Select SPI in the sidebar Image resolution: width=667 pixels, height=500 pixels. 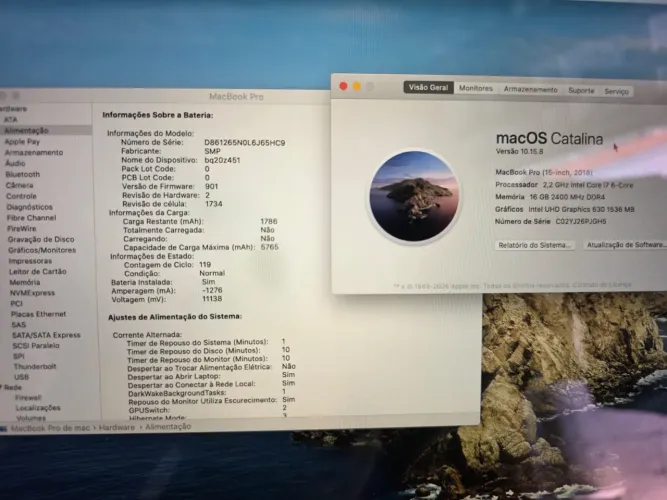tap(19, 356)
